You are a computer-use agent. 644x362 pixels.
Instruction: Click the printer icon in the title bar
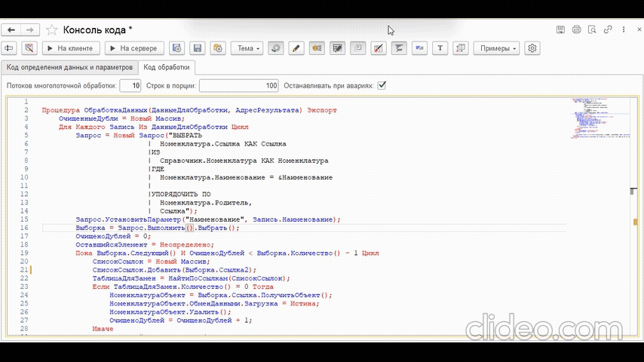[576, 29]
